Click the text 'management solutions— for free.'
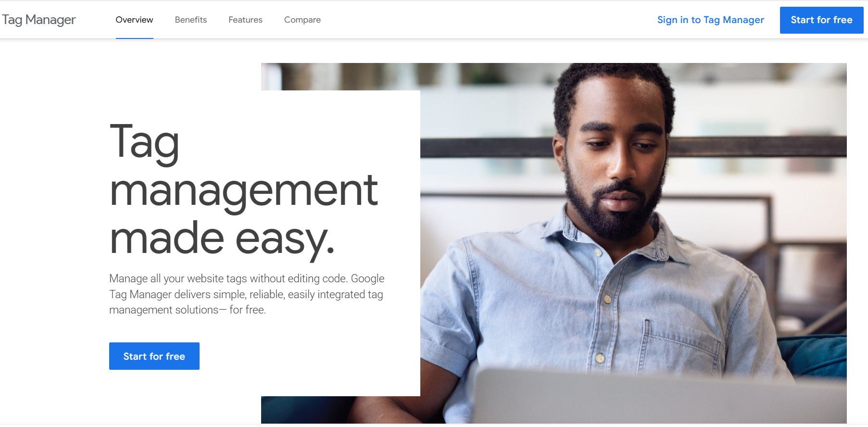 [x=188, y=310]
